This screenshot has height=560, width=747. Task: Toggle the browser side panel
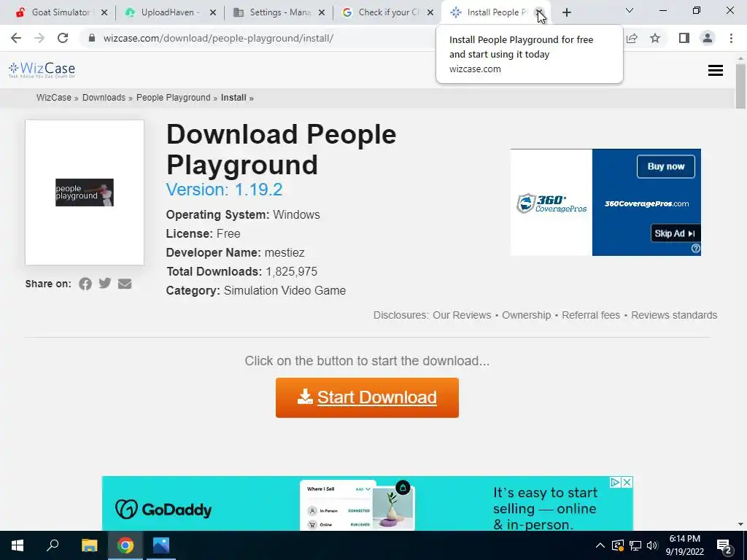pyautogui.click(x=684, y=38)
